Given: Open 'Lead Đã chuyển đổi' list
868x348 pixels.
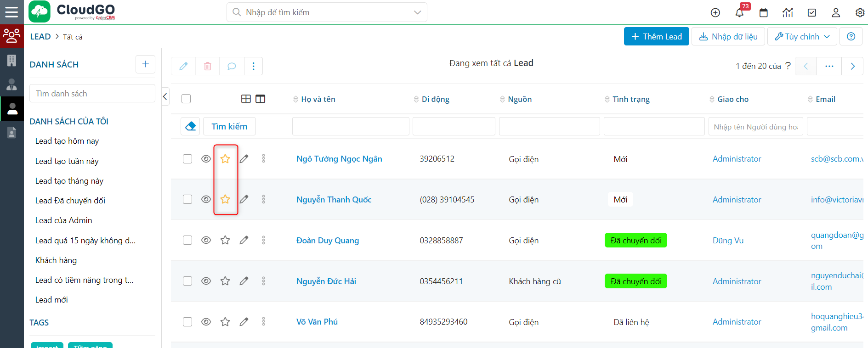Looking at the screenshot, I should [x=70, y=201].
